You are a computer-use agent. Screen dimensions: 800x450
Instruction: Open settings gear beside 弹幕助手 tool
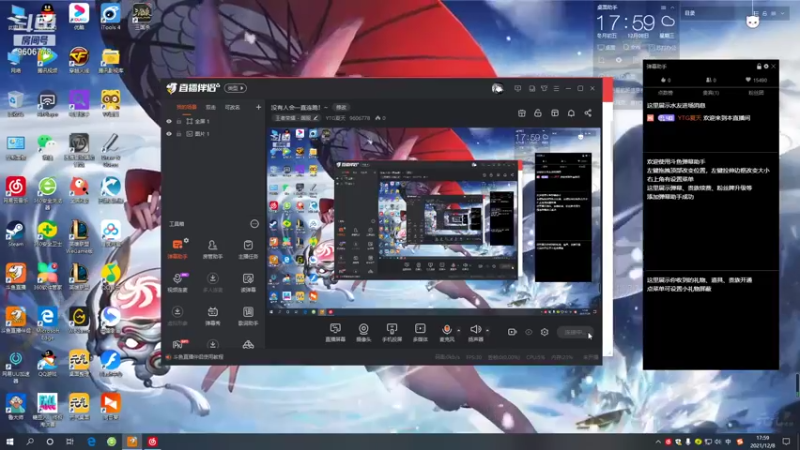click(x=186, y=240)
